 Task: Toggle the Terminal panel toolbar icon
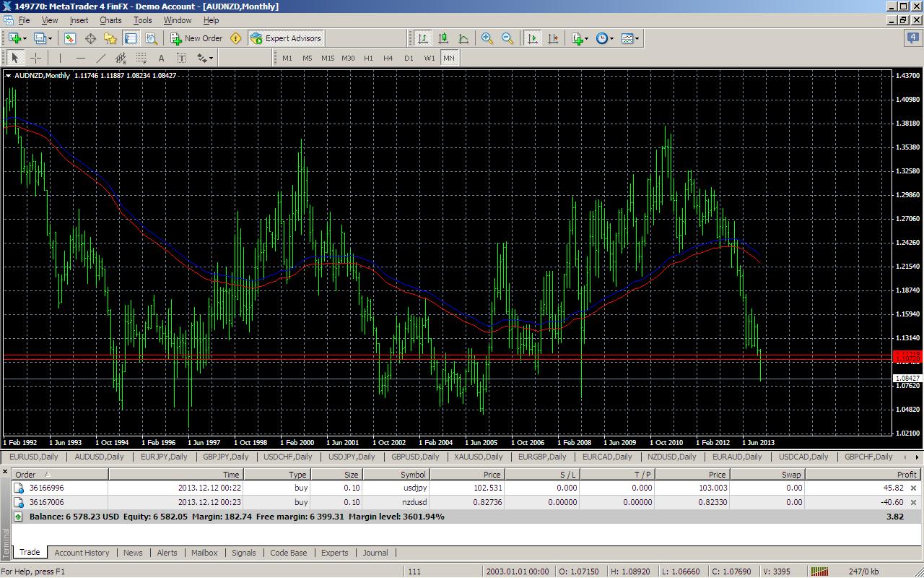click(x=131, y=38)
